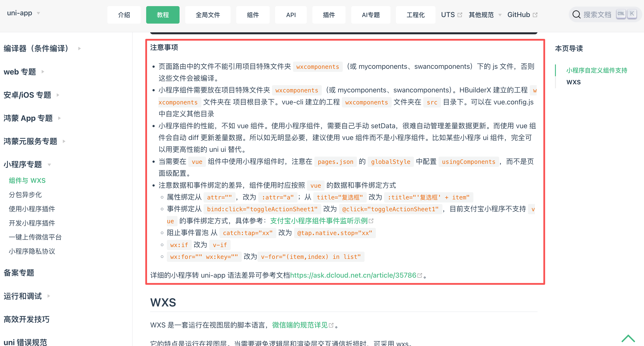Jump to WXS in page outline
The width and height of the screenshot is (644, 346).
pos(574,82)
